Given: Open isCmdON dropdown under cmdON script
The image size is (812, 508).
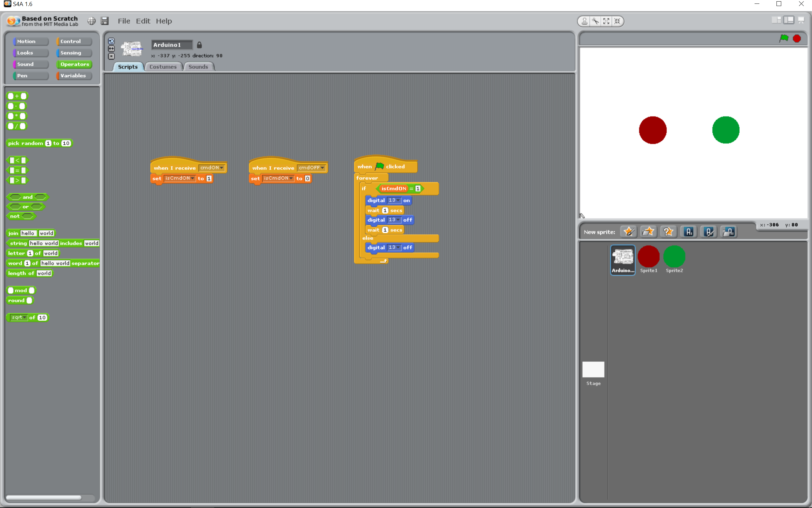Looking at the screenshot, I should pos(180,178).
